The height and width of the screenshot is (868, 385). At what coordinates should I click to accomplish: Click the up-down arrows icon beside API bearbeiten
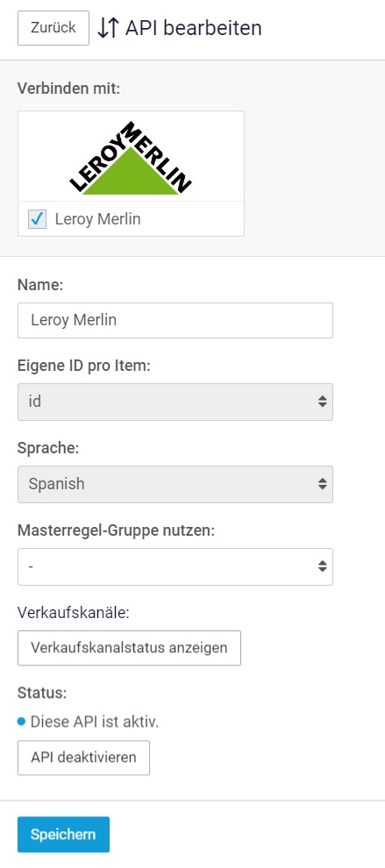pyautogui.click(x=108, y=28)
